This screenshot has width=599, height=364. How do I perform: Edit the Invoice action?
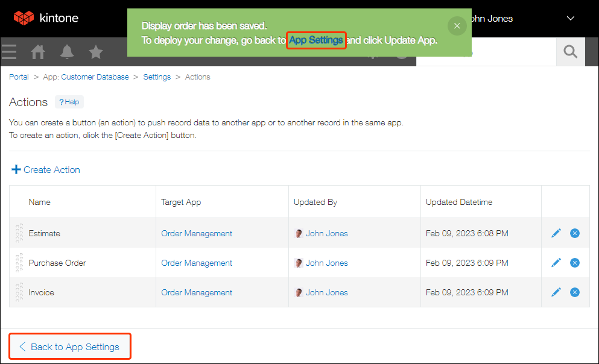556,292
